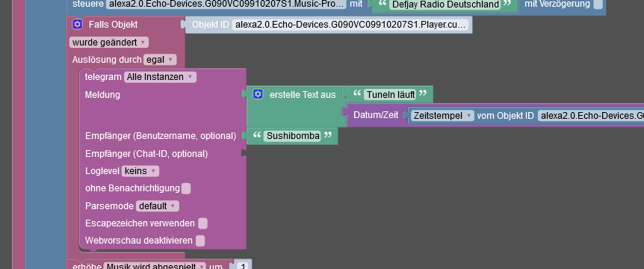Viewport: 644px width, 269px height.
Task: Open the Auslösung durch egal dropdown
Action: 160,60
